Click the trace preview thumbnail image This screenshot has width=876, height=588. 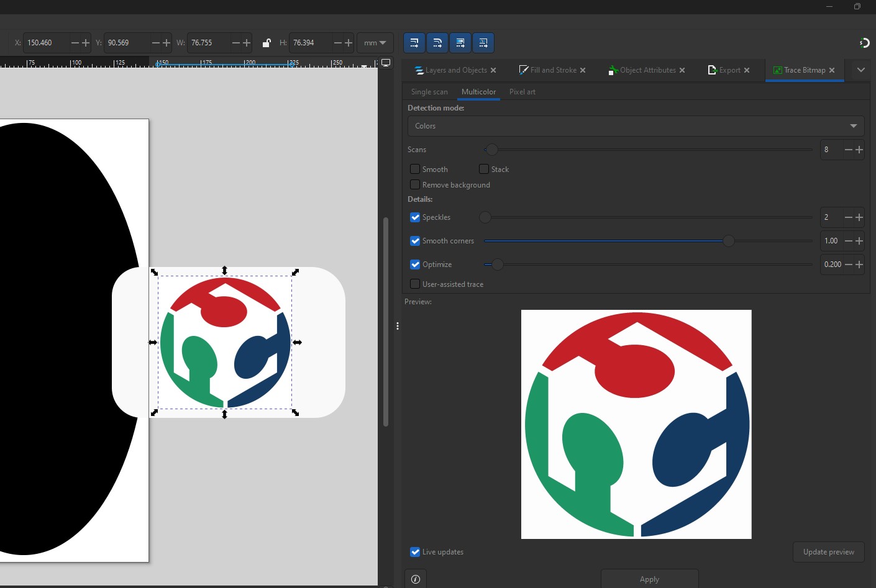coord(636,424)
